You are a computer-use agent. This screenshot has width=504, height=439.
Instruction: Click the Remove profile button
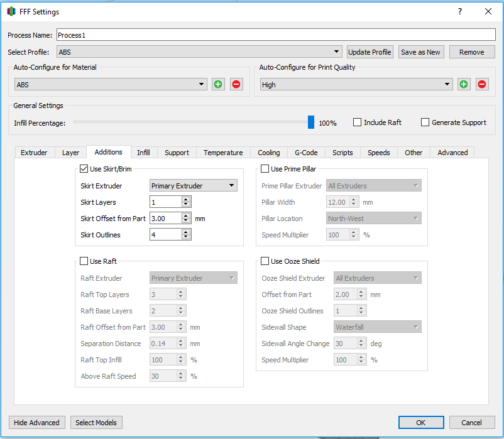coord(472,51)
